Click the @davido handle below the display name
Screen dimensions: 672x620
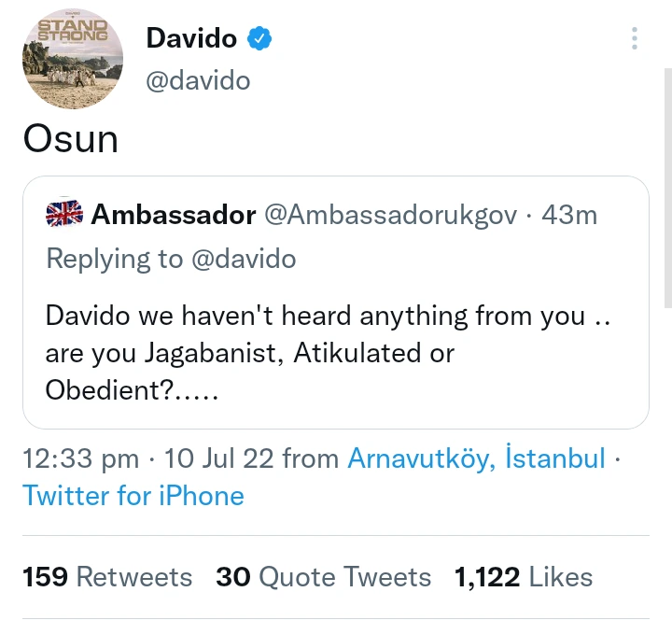(x=198, y=80)
